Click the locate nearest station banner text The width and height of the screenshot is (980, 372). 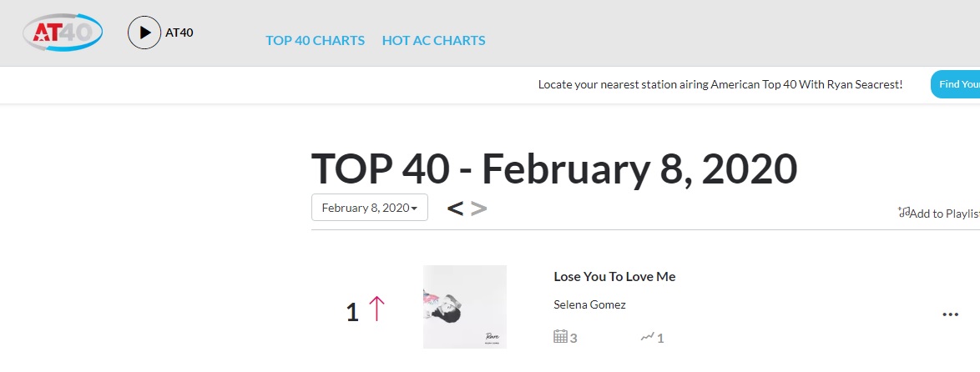720,84
